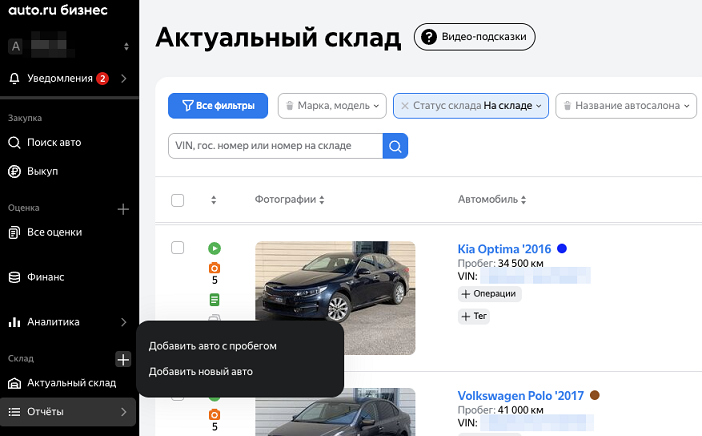Open Поиск авто in sidebar
The height and width of the screenshot is (436, 702).
54,143
